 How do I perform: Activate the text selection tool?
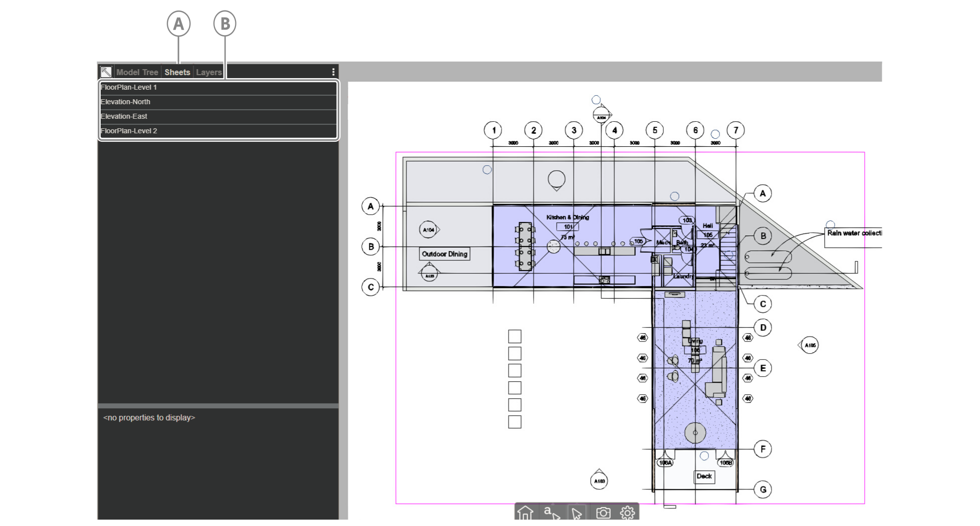[548, 511]
